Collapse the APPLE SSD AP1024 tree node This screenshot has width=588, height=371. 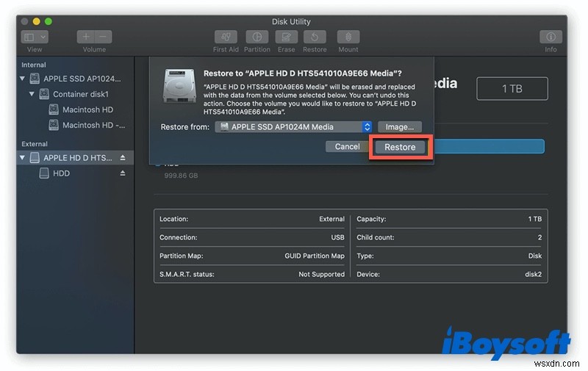[23, 79]
